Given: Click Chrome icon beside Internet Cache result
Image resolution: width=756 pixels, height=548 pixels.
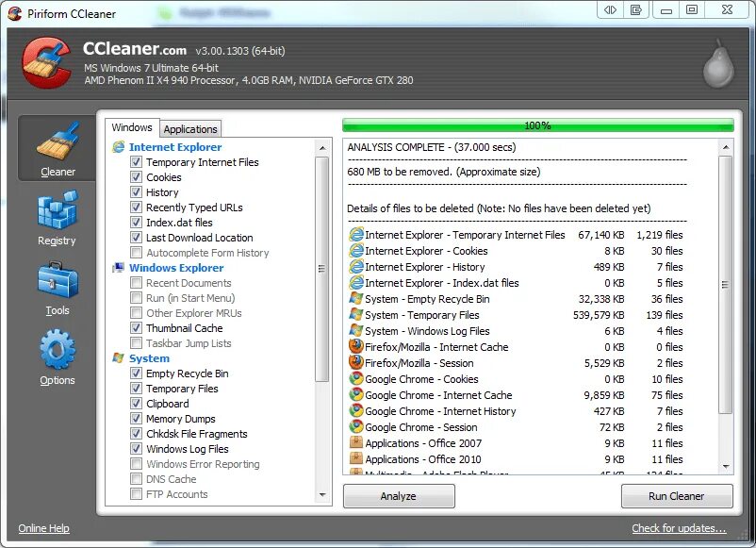Looking at the screenshot, I should point(355,394).
